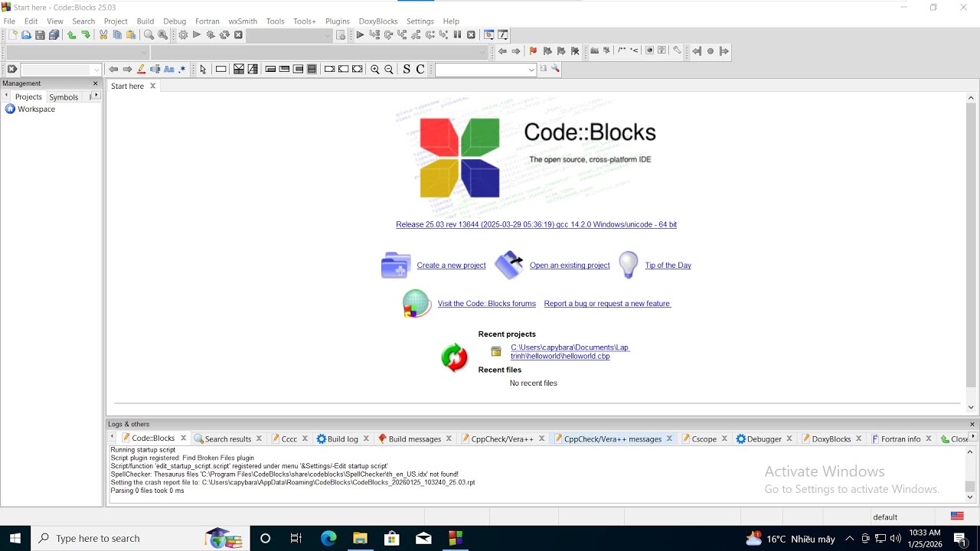This screenshot has width=980, height=551.
Task: Show hidden system tray icons chevron
Action: [849, 539]
